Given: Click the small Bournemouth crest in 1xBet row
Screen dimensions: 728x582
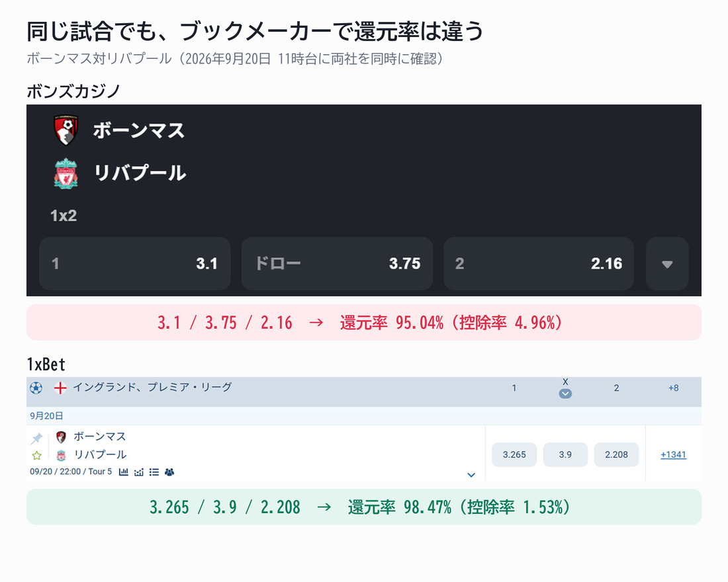Looking at the screenshot, I should 61,436.
